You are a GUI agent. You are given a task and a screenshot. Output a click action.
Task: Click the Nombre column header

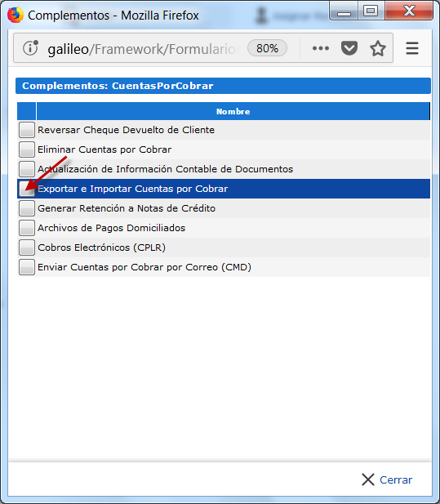(x=233, y=111)
